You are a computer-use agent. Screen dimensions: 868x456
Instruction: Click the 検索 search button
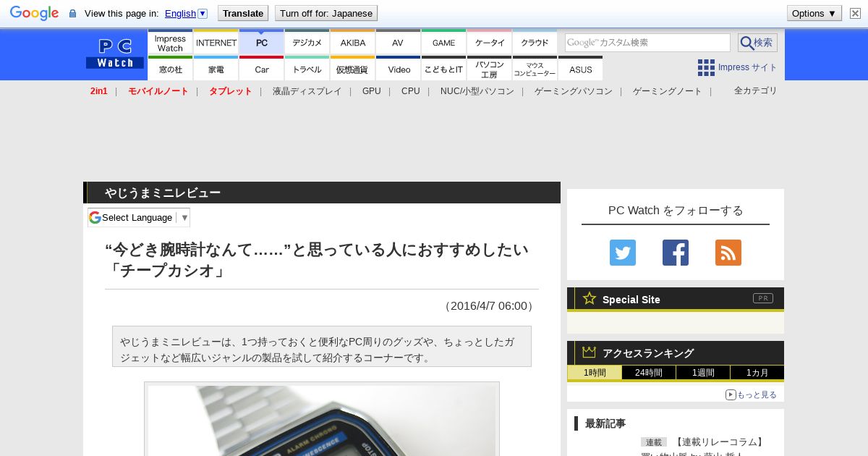(x=757, y=43)
